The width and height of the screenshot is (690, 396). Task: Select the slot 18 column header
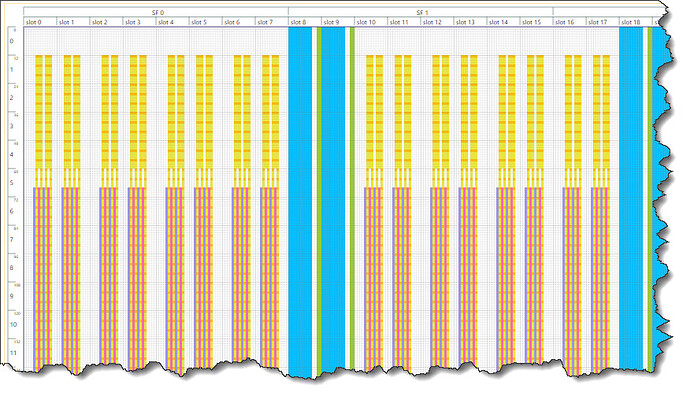pos(636,22)
